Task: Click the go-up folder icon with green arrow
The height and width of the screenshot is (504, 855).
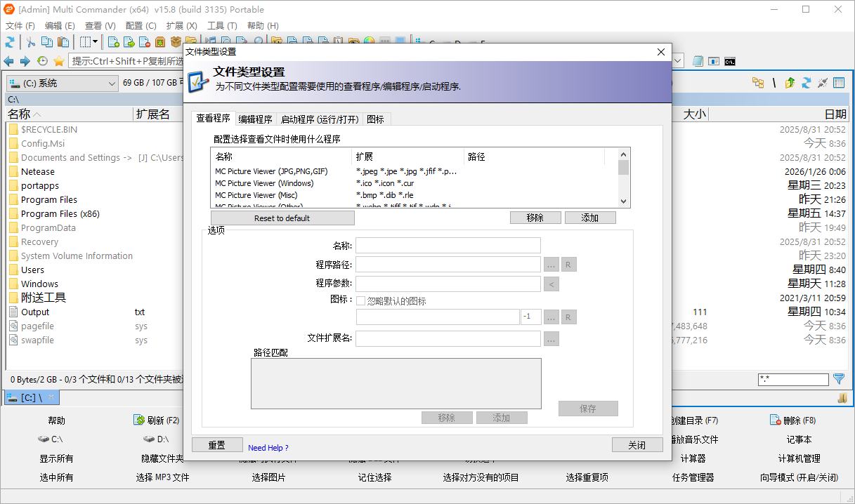Action: tap(790, 83)
